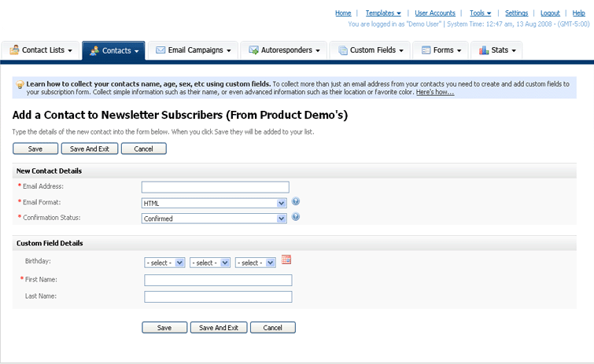Click the "Custom Field Details" section heading
This screenshot has width=594, height=364.
[x=50, y=243]
